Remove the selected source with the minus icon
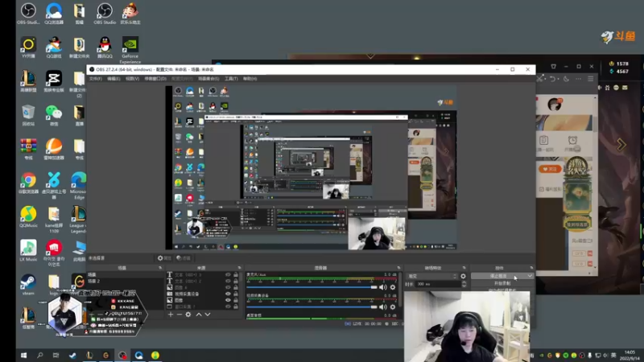 [x=180, y=315]
